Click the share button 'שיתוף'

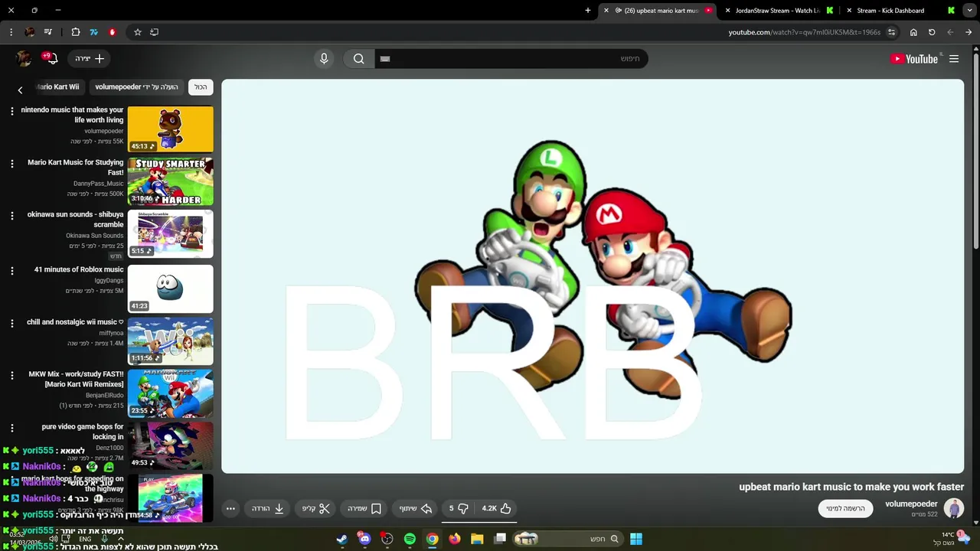coord(416,508)
